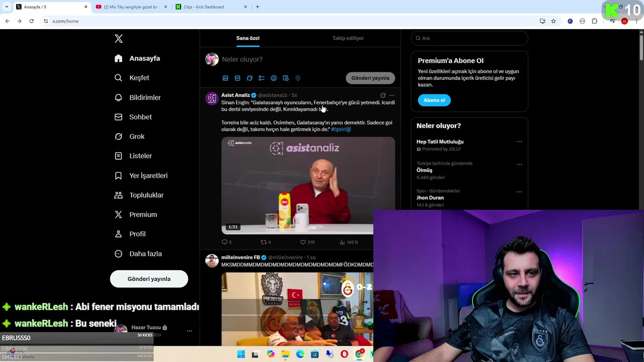Open Chrome three-dot menu
This screenshot has height=362, width=644.
636,21
